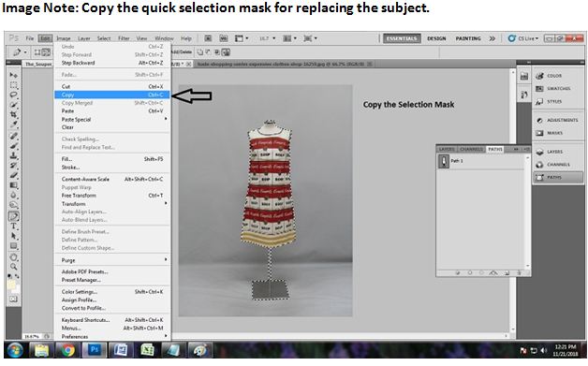Select the Blur tool
This screenshot has height=366, width=588.
tap(13, 195)
